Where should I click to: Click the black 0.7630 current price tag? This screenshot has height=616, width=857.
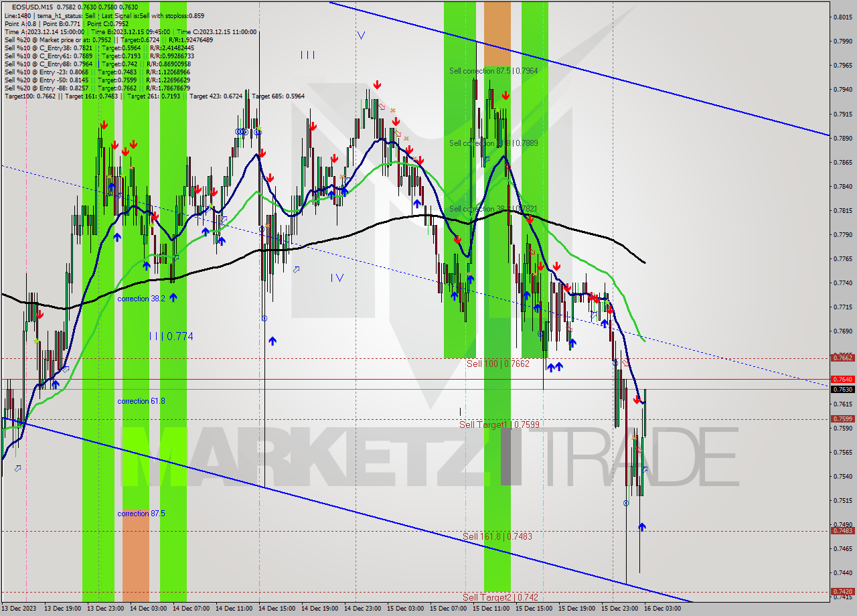tap(842, 389)
